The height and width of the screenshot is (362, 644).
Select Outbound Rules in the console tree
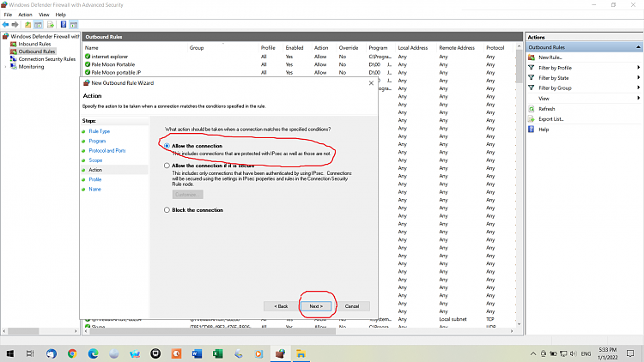point(37,51)
